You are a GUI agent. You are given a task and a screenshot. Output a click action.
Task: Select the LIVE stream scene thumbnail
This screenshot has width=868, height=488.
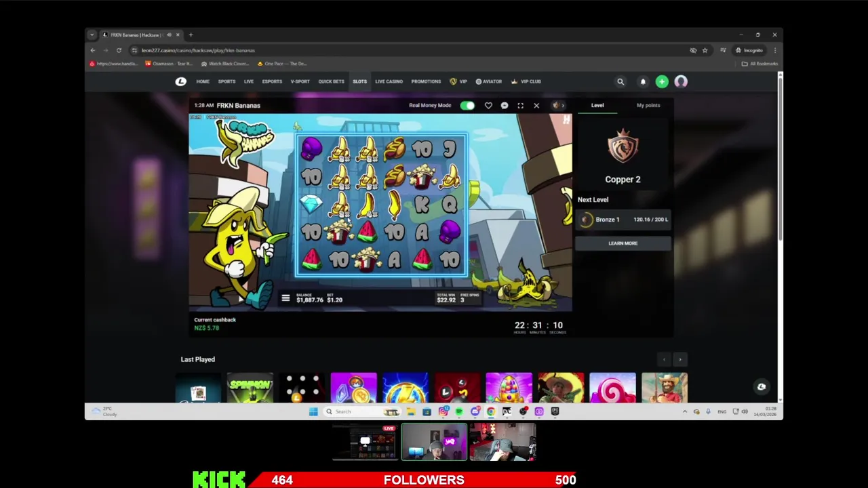(x=367, y=443)
